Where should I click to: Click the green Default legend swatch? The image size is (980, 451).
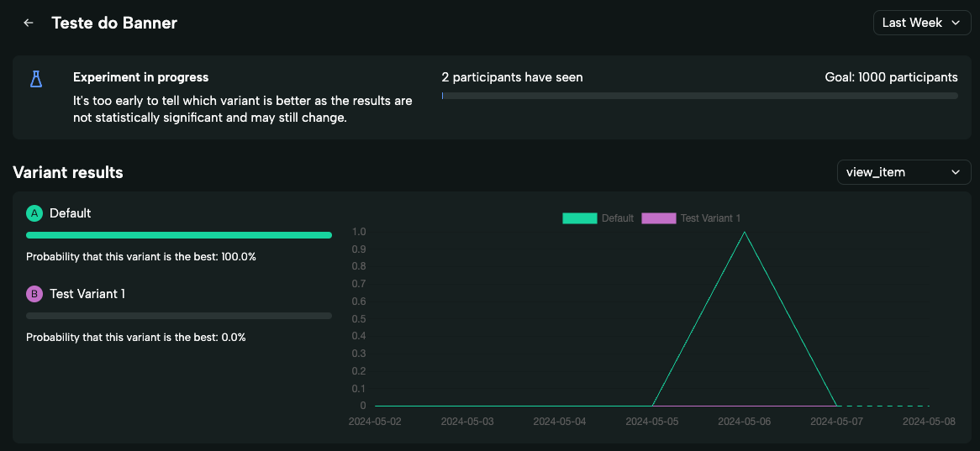coord(579,218)
